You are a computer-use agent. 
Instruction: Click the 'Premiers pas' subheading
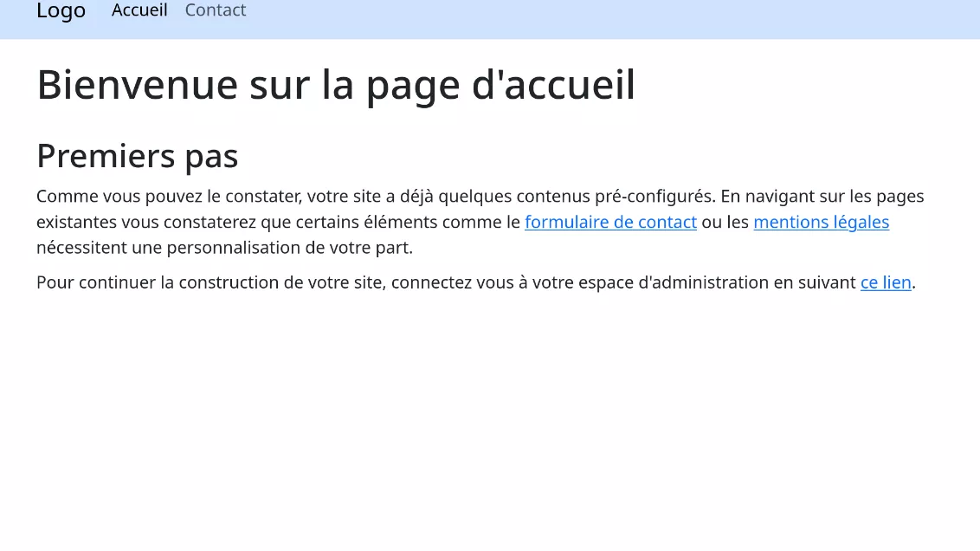[x=138, y=156]
